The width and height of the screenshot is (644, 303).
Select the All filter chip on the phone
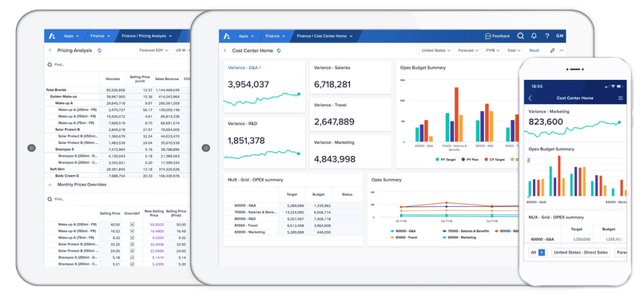(x=537, y=253)
